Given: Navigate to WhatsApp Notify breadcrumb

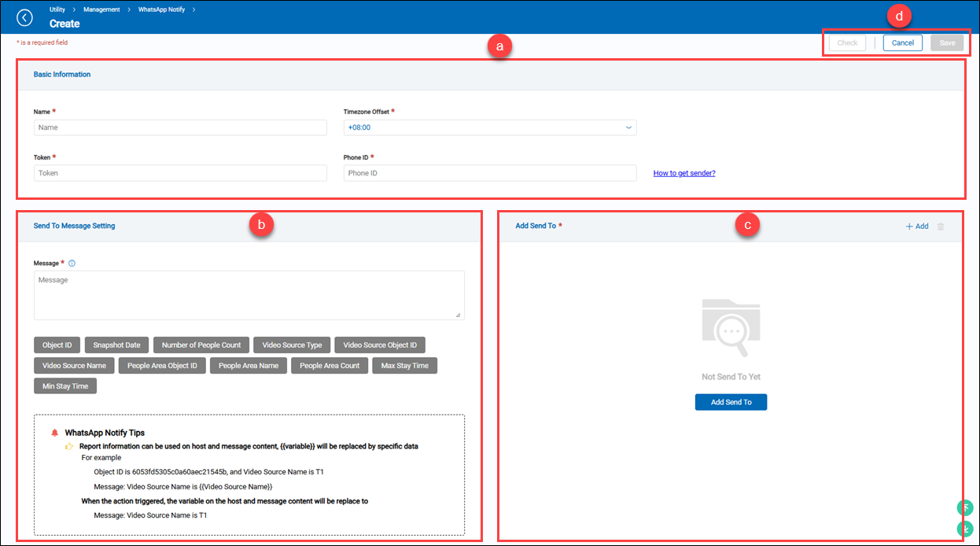Looking at the screenshot, I should (x=161, y=9).
